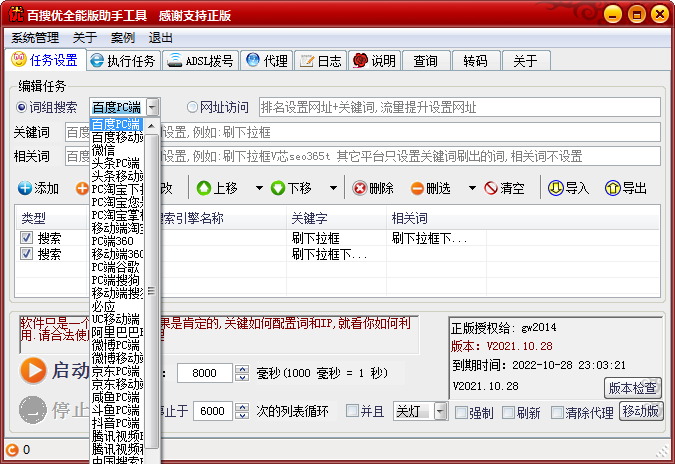Click the 8000 milliseconds input box
The image size is (675, 464).
[x=205, y=373]
